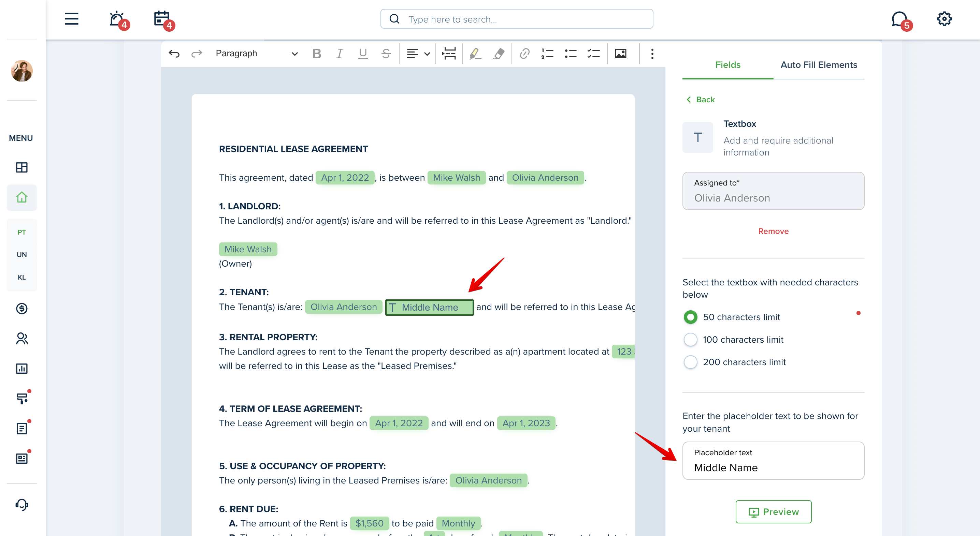Open settings gear
The image size is (980, 536).
944,19
